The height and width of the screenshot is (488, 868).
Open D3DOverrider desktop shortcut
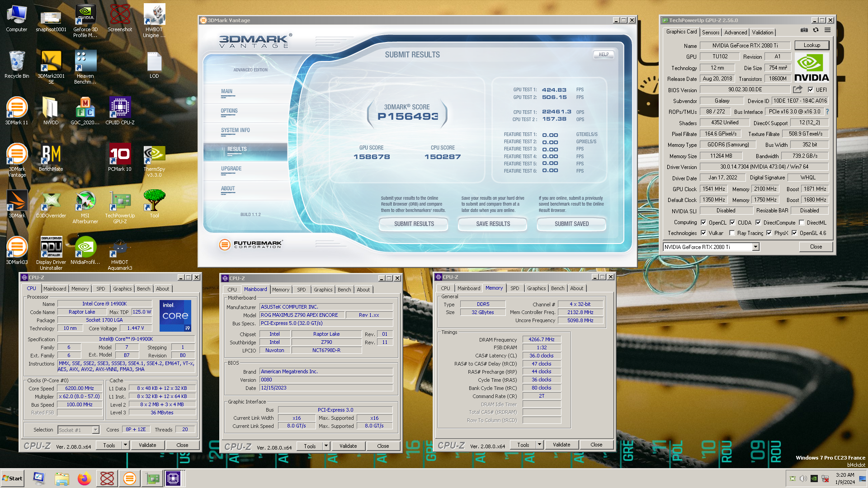coord(51,204)
